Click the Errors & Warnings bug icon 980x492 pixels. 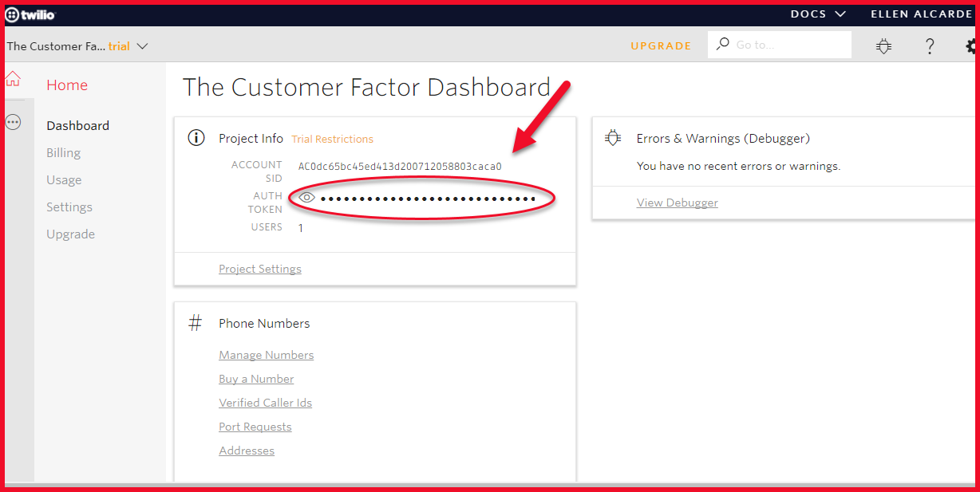coord(613,138)
